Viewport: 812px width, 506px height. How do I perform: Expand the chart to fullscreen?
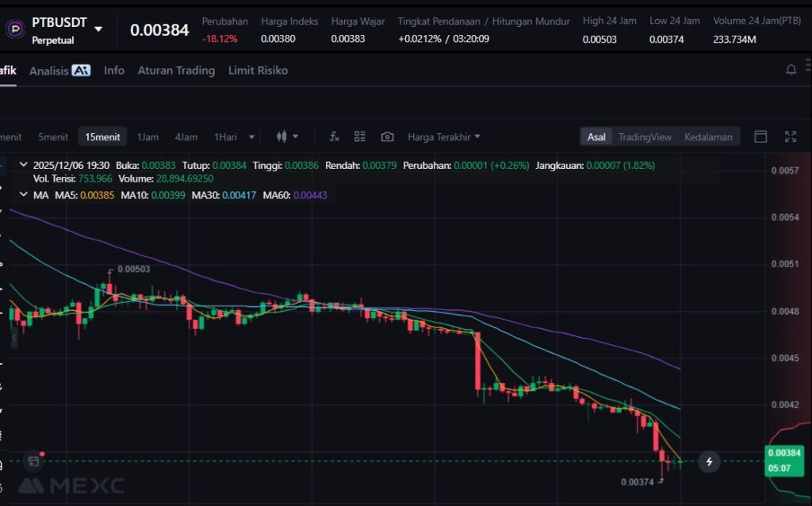(790, 136)
